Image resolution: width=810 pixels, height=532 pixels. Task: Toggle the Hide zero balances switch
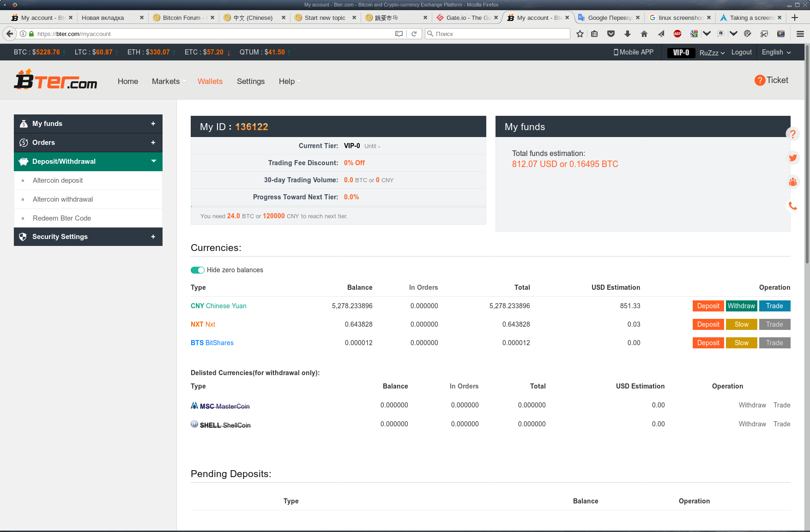coord(198,270)
